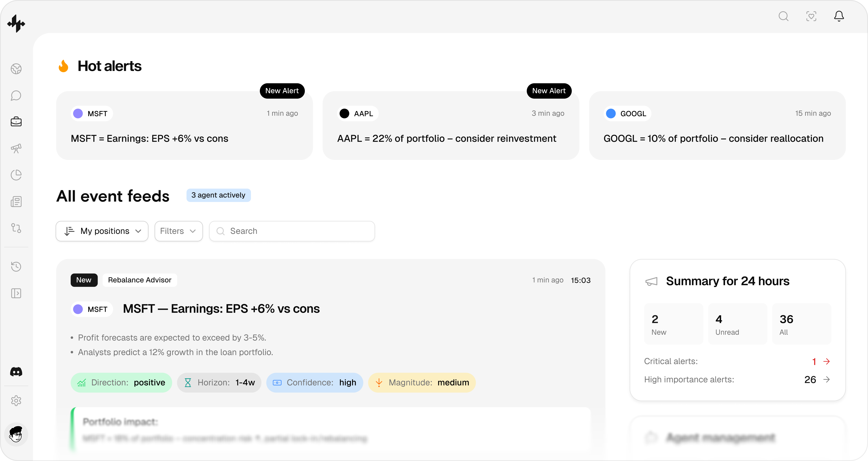Click the chat bubble sidebar icon
Screen dimensions: 868x461
click(x=16, y=95)
